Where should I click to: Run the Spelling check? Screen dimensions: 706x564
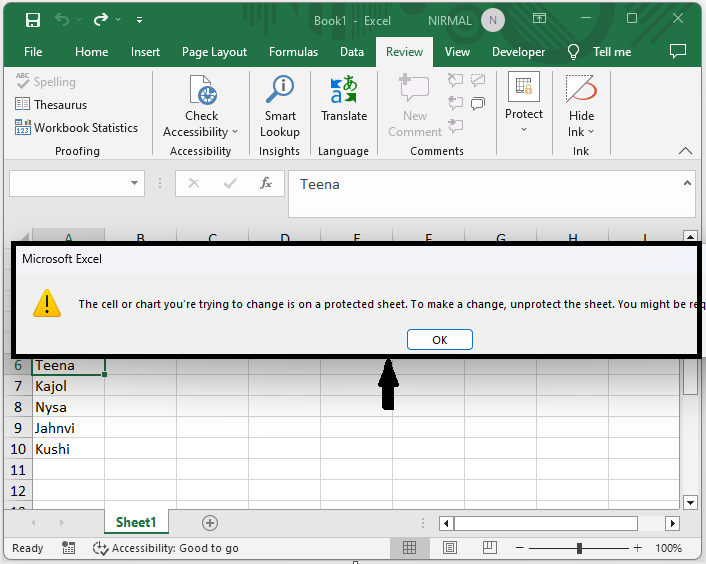click(45, 81)
